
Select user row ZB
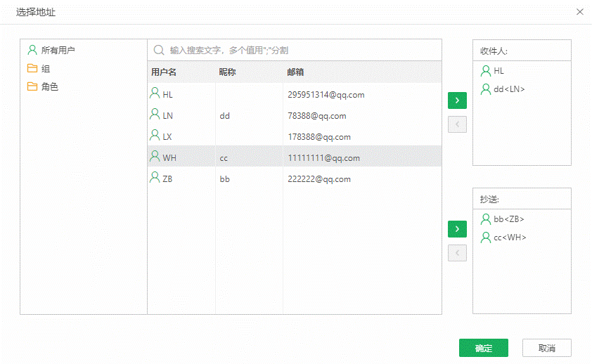click(295, 178)
